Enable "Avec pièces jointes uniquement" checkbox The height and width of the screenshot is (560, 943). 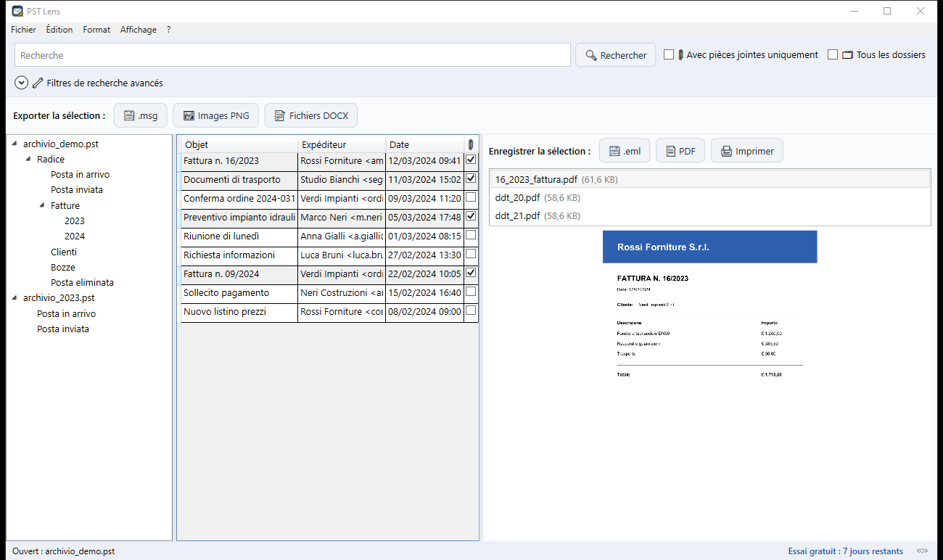[x=669, y=54]
